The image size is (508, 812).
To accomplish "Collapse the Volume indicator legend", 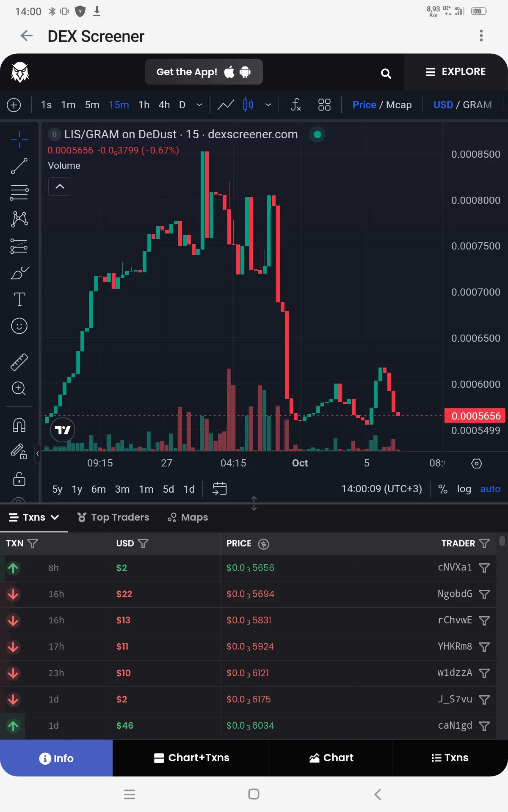I will 60,187.
